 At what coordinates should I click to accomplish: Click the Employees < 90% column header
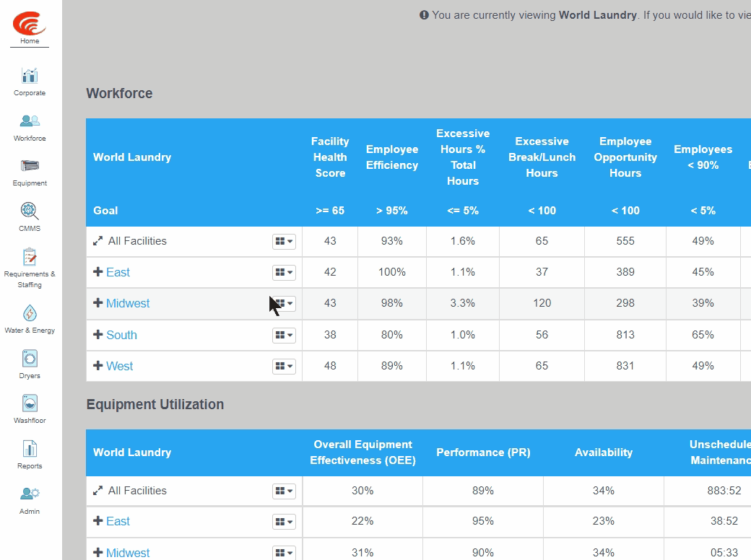point(703,157)
